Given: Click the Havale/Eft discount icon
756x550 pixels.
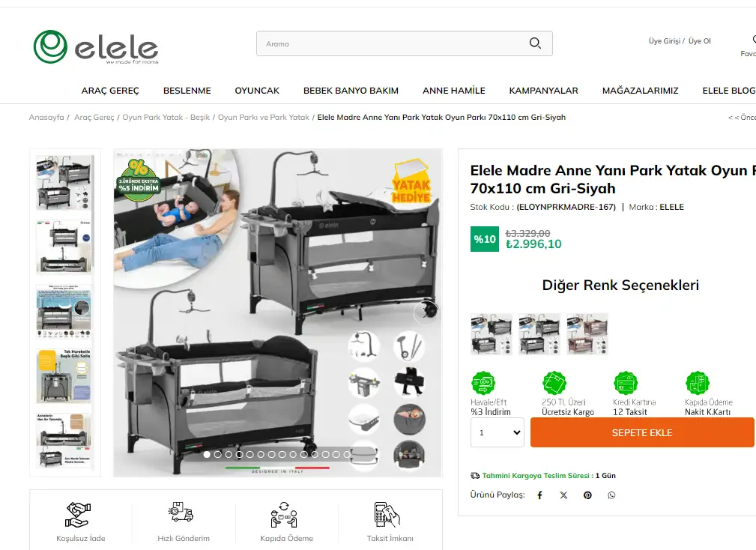Looking at the screenshot, I should click(x=483, y=383).
